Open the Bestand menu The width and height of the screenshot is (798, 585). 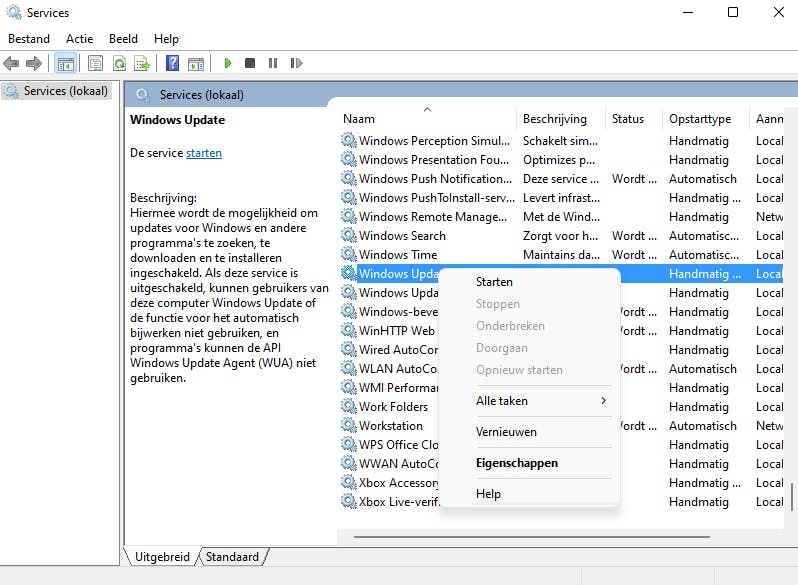click(x=29, y=38)
